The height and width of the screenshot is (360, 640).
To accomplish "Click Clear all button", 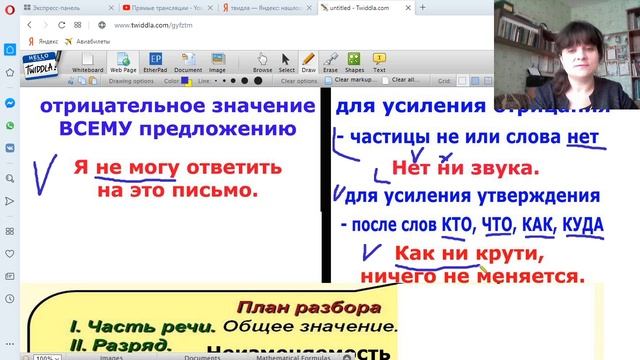I will point(401,80).
